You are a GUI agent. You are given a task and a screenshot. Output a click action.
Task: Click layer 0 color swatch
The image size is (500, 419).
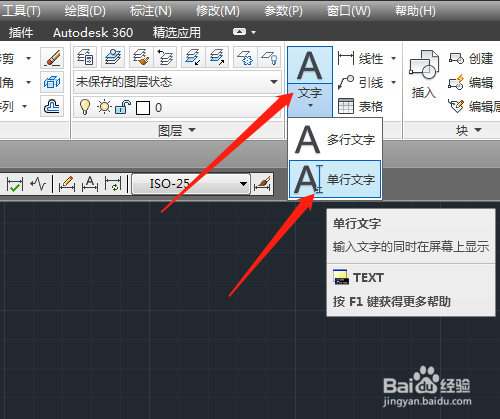[143, 108]
